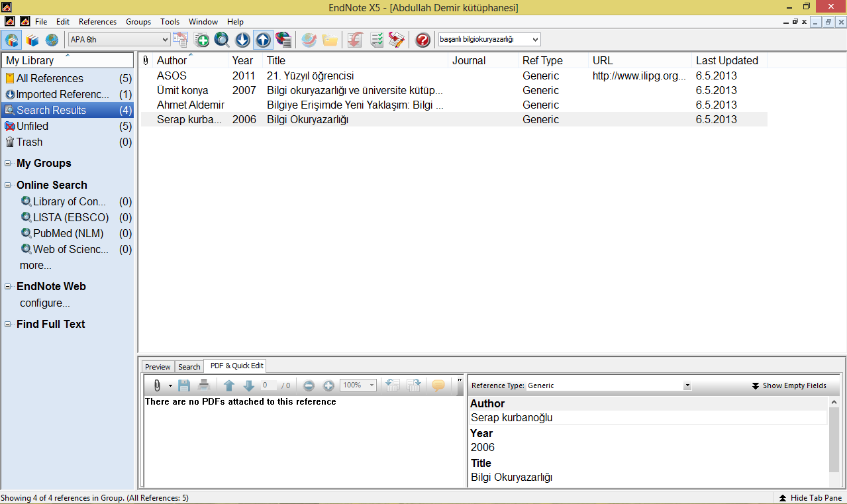Sort references by Author column header
The width and height of the screenshot is (847, 504).
tap(191, 60)
